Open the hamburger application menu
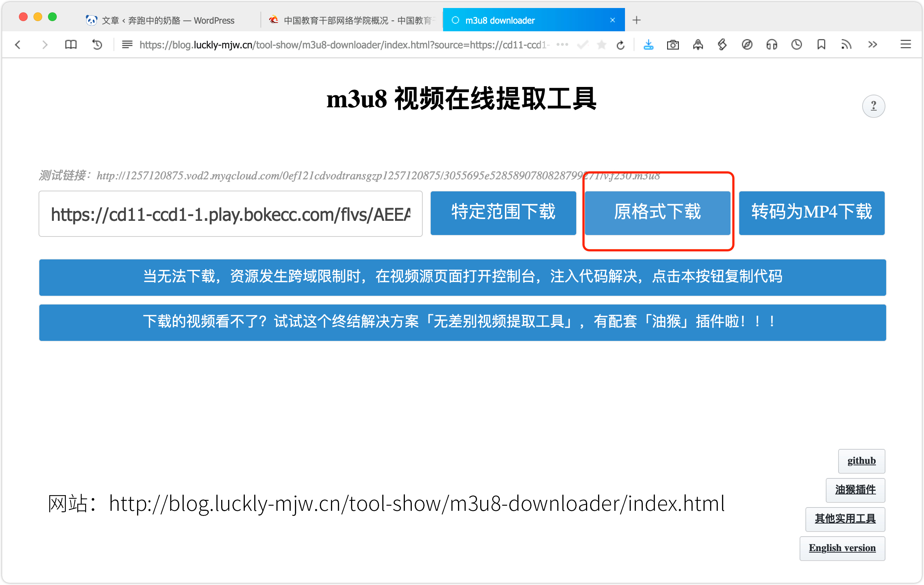 point(905,44)
